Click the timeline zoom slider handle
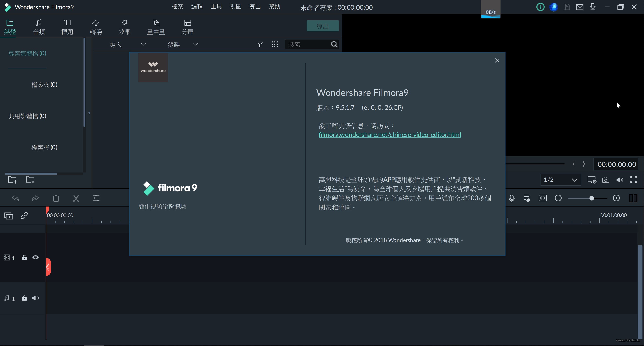The width and height of the screenshot is (644, 346). (x=592, y=198)
